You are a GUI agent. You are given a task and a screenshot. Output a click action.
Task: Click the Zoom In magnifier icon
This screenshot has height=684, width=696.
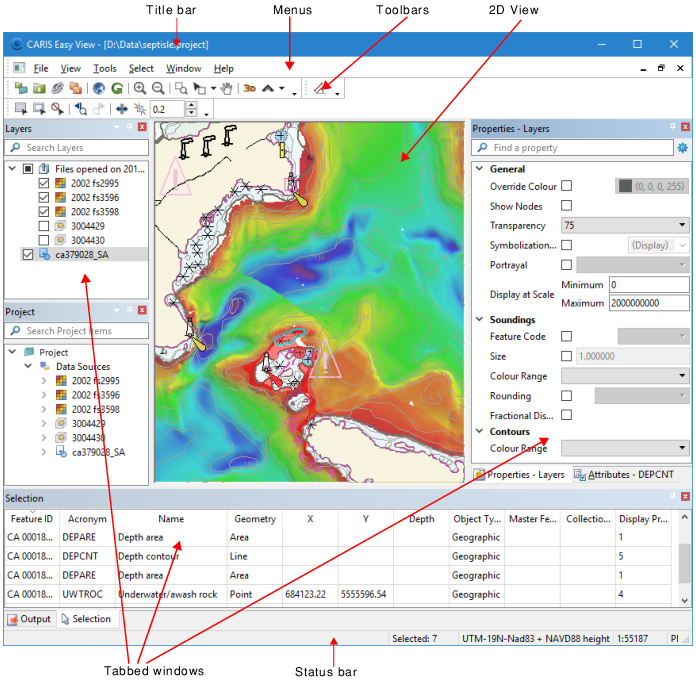(140, 89)
